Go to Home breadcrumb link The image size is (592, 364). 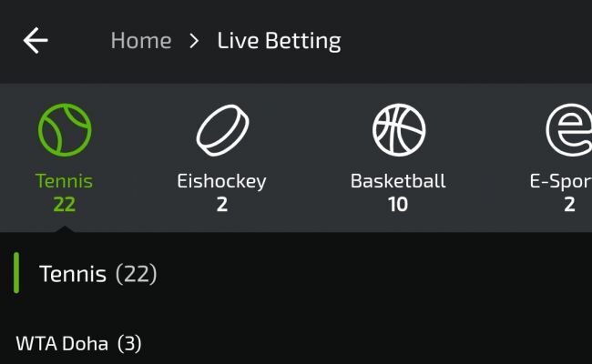click(x=140, y=41)
